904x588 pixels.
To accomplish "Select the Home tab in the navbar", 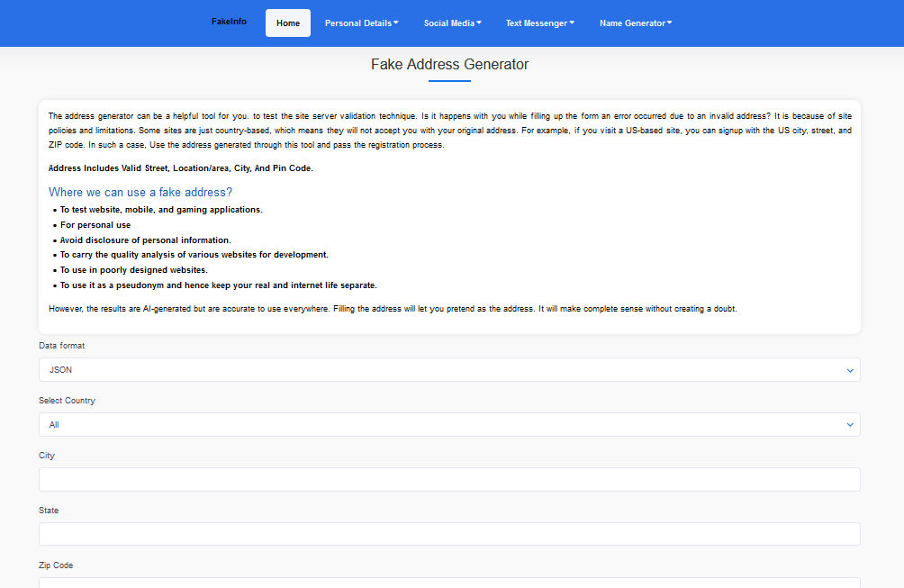I will pos(287,23).
